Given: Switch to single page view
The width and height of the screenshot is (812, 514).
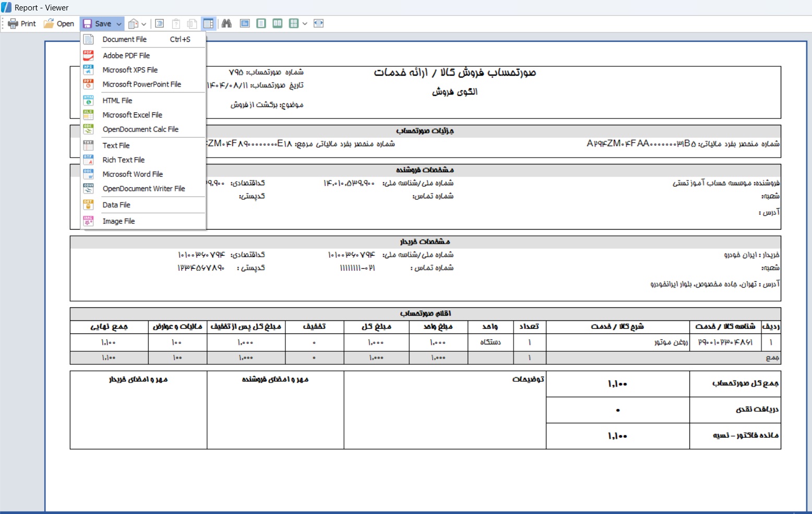Looking at the screenshot, I should pos(261,23).
